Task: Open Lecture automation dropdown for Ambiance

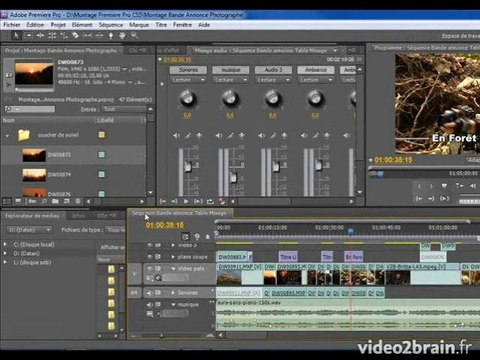Action: [x=316, y=80]
